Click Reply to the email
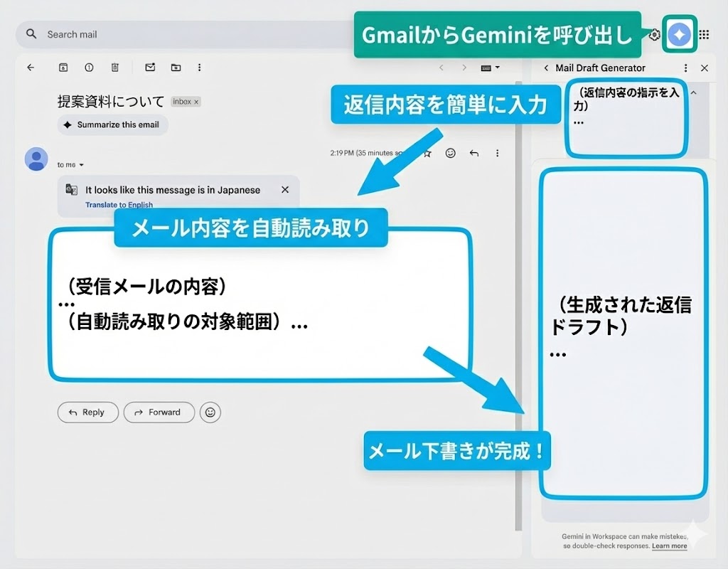Image resolution: width=728 pixels, height=569 pixels. [x=87, y=413]
